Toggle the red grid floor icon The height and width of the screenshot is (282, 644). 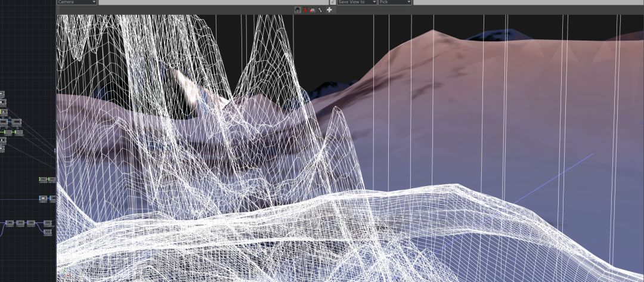click(x=312, y=10)
